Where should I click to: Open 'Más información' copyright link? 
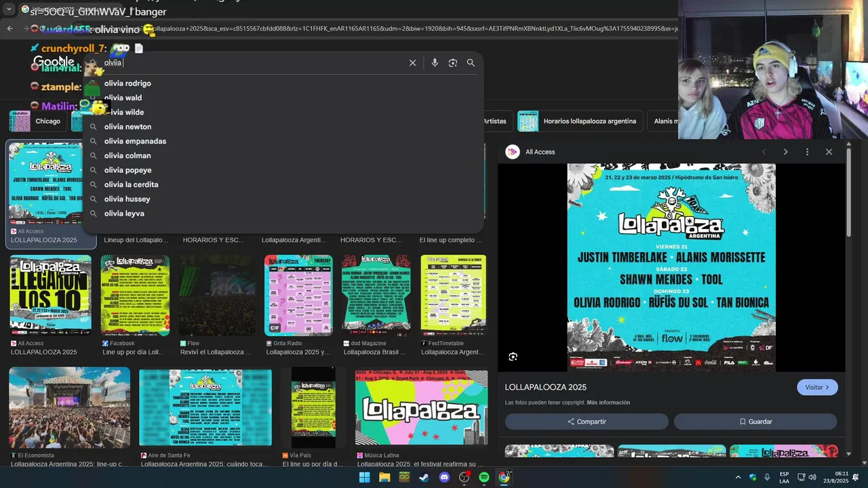click(x=608, y=403)
